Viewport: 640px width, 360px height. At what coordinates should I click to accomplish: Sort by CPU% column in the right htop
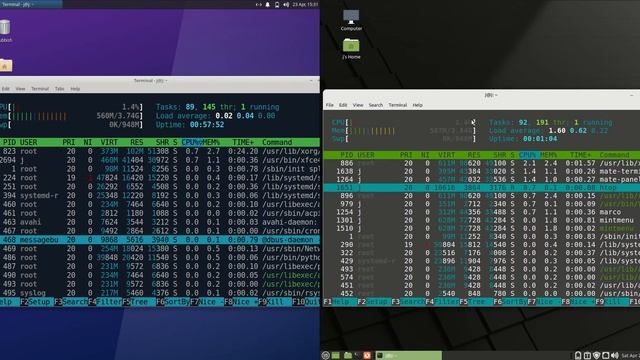[x=528, y=155]
